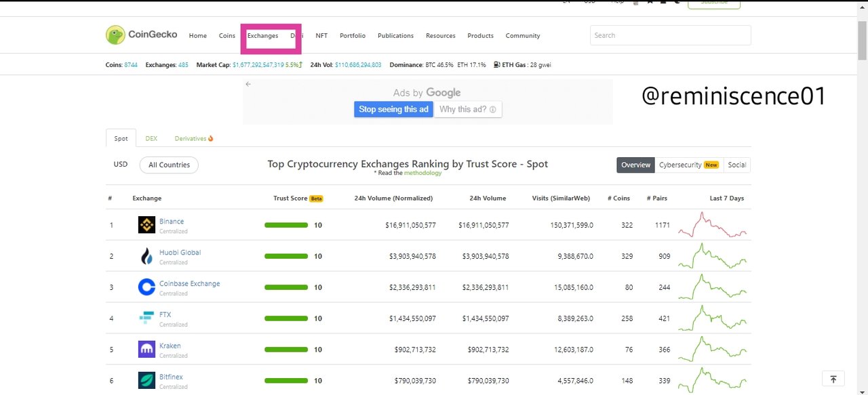
Task: Click the Market Cap value link
Action: 258,65
